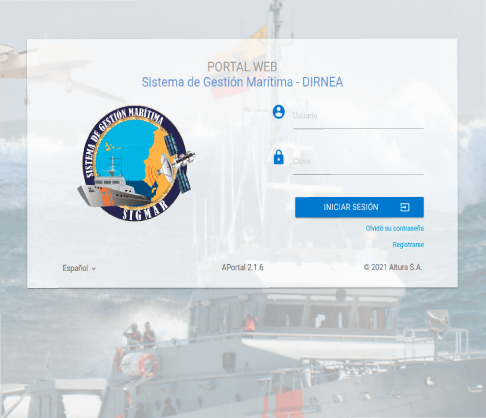486x418 pixels.
Task: Click the PORTAL WEB heading
Action: [x=242, y=67]
